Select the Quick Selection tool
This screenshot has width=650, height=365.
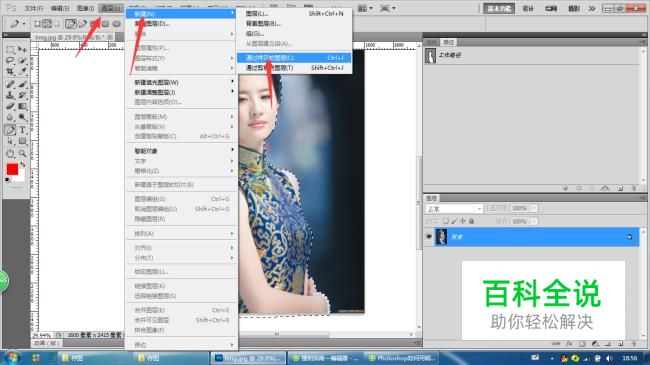(x=22, y=61)
